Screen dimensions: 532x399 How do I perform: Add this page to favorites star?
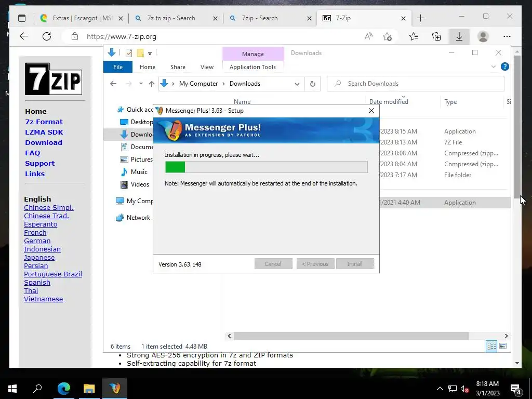pos(387,37)
